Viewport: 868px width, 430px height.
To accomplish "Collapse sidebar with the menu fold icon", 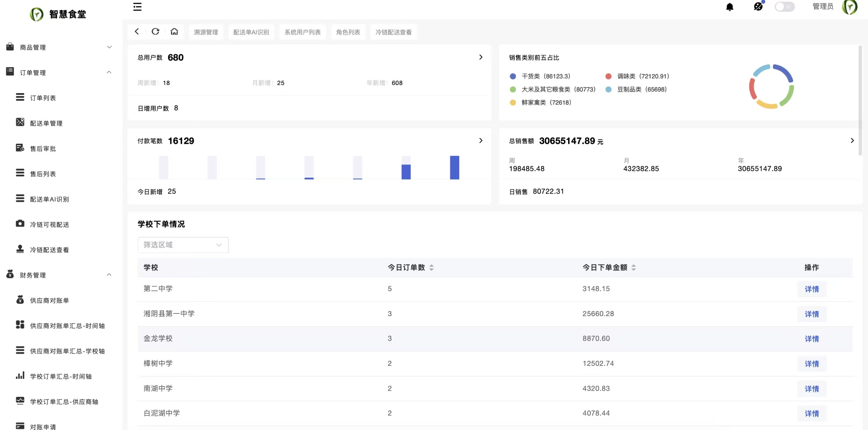I will coord(137,7).
